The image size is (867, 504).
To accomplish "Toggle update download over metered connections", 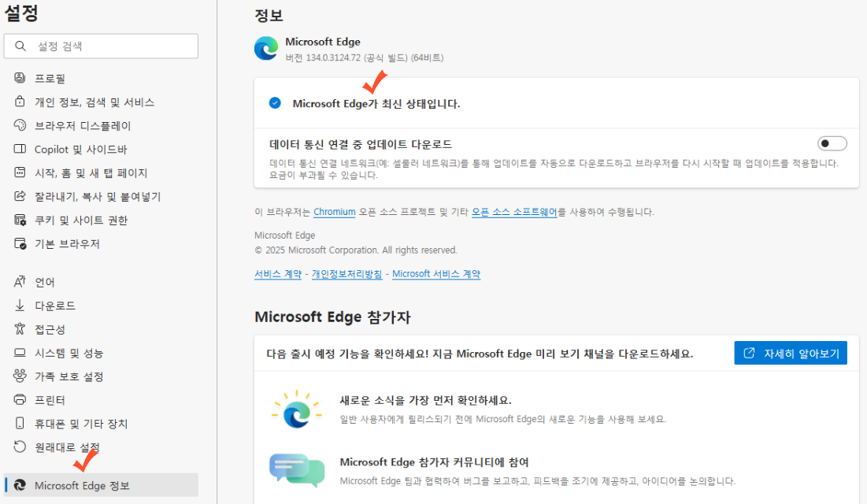I will (x=832, y=143).
